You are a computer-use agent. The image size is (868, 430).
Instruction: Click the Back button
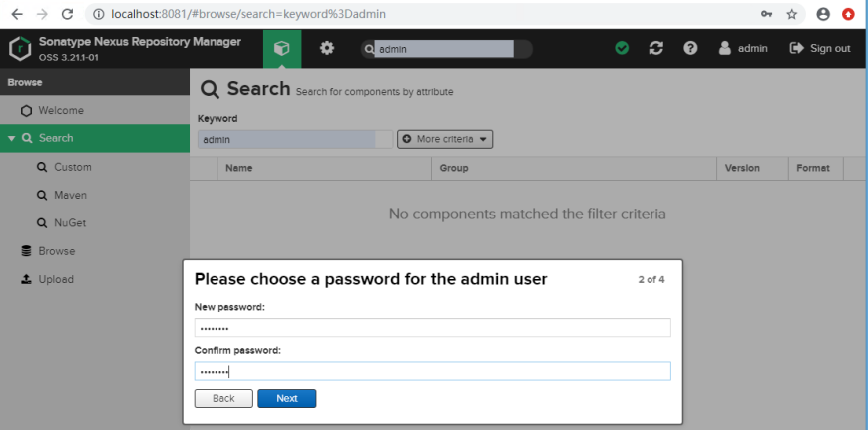click(223, 398)
